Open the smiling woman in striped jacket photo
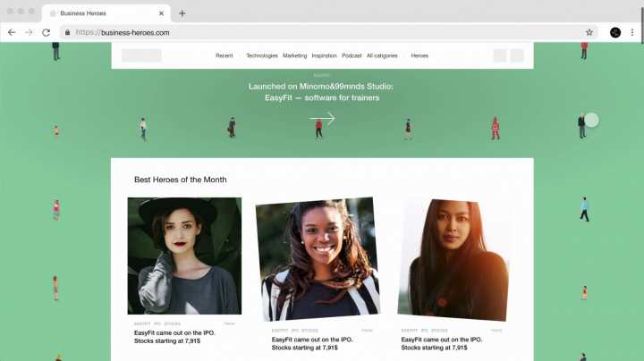 tap(318, 259)
